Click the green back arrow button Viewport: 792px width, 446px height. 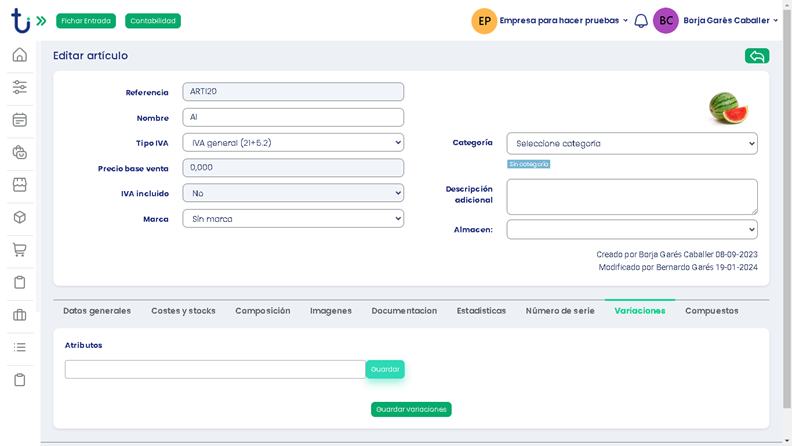point(756,56)
